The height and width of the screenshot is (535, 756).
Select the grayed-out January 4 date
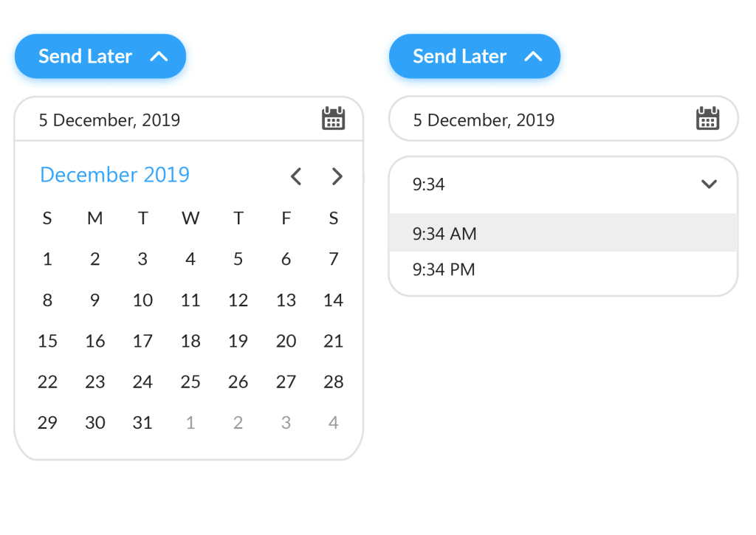333,422
